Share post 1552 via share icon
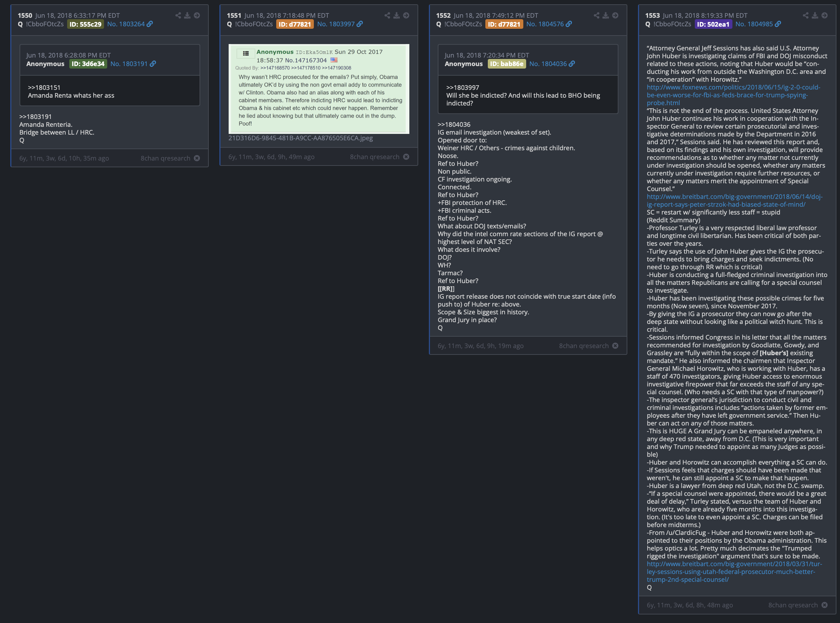Screen dimensions: 840x623 (596, 16)
